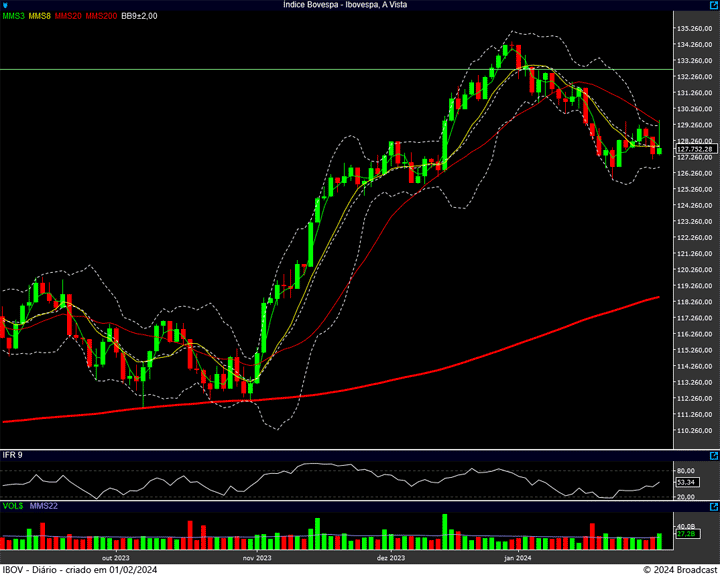
Task: Click the MMS22 volume average label
Action: click(43, 506)
